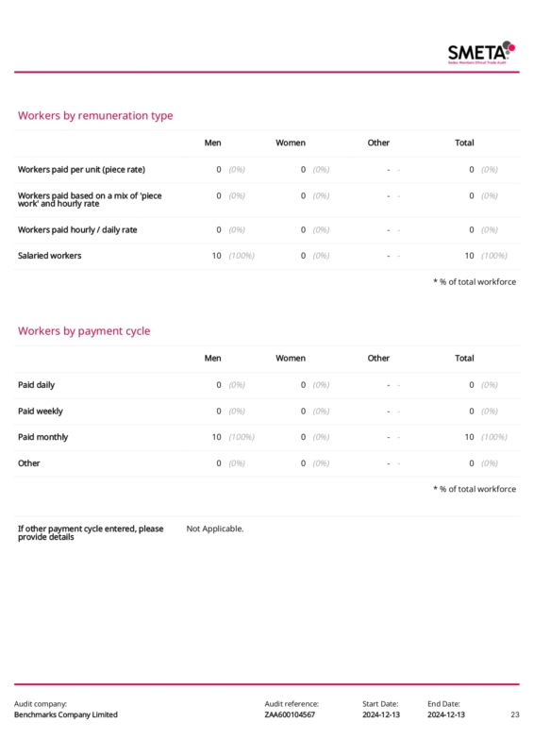Image resolution: width=534 pixels, height=756 pixels.
Task: Click audit reference ZAA600104567
Action: pos(290,714)
